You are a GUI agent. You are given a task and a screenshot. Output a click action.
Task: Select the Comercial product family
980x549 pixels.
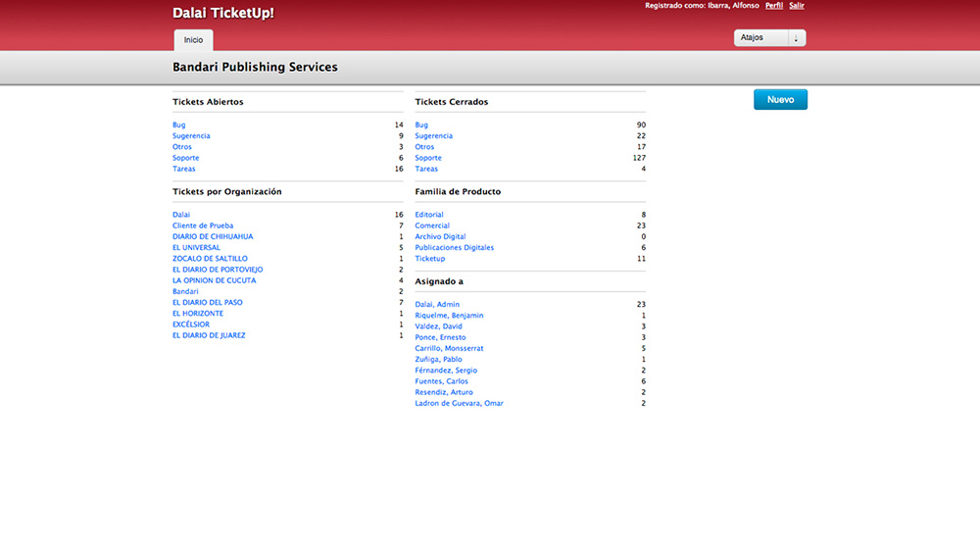tap(432, 225)
